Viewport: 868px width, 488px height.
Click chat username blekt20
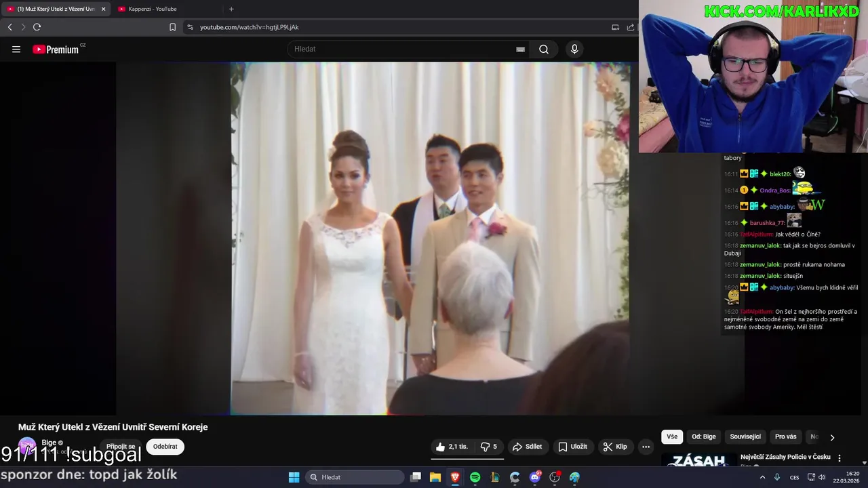(x=780, y=174)
